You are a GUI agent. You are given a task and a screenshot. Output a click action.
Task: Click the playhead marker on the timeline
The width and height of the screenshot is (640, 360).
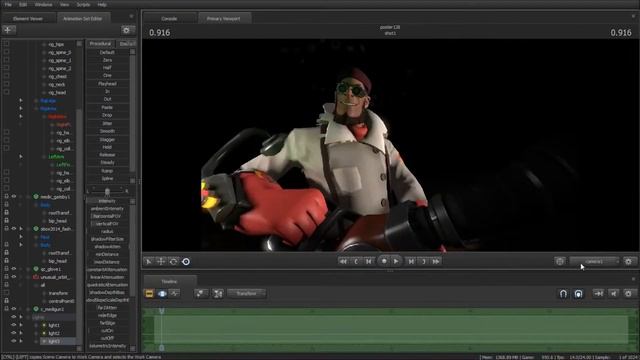coord(162,311)
